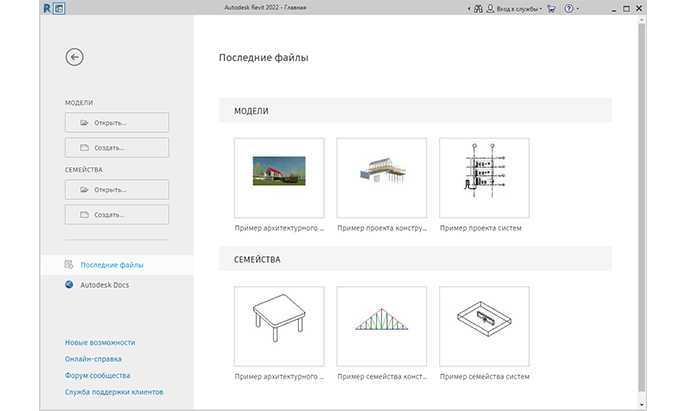The height and width of the screenshot is (411, 686).
Task: Click the left chevron near search icon
Action: pos(469,8)
